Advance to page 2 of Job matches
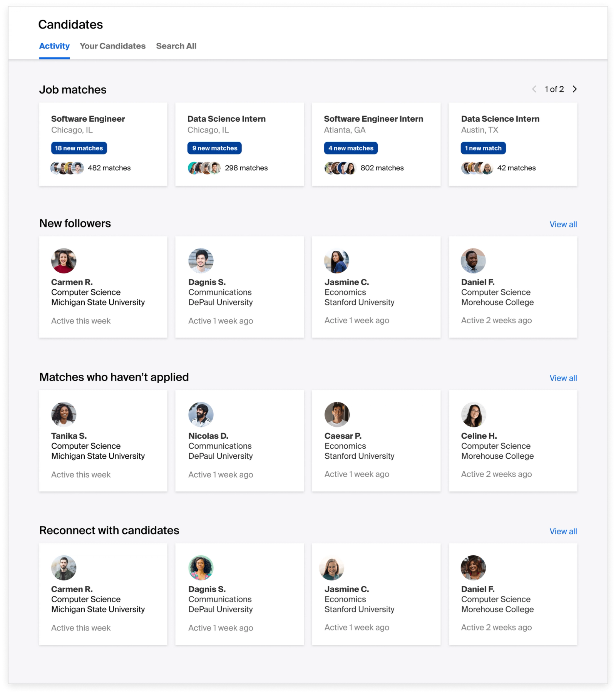The height and width of the screenshot is (694, 616). click(575, 89)
